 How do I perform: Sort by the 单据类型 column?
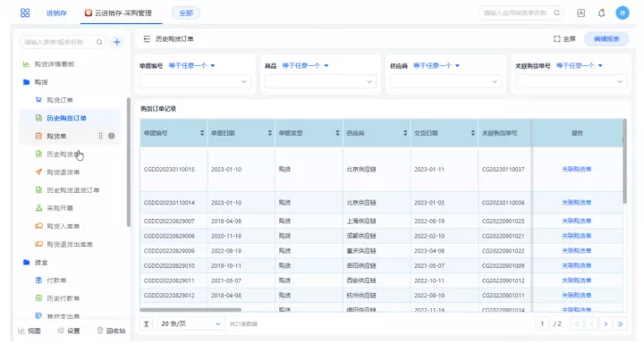(x=337, y=133)
